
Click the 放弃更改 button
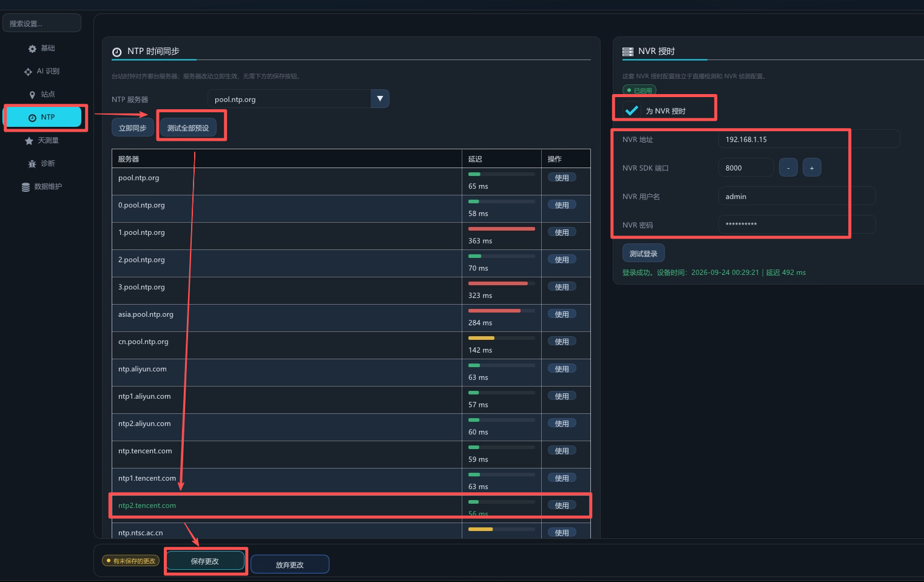(289, 564)
